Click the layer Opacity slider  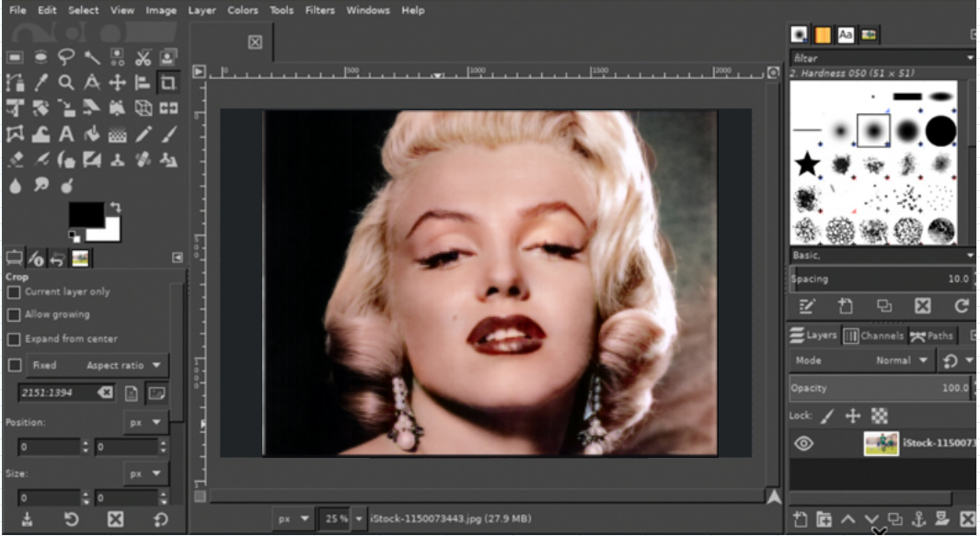(x=879, y=388)
